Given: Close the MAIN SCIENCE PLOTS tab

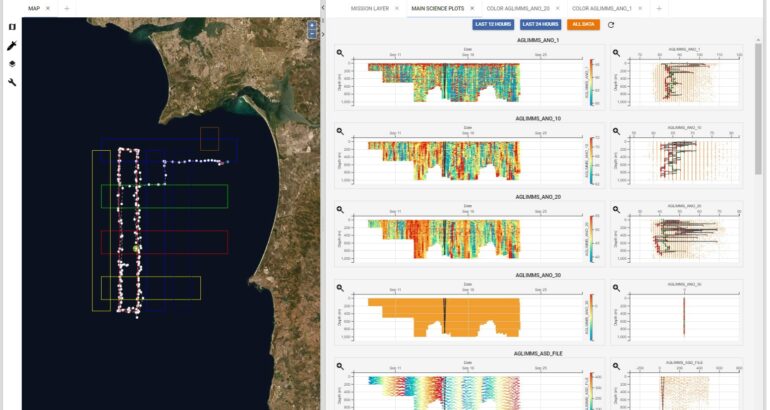Looking at the screenshot, I should (x=472, y=8).
